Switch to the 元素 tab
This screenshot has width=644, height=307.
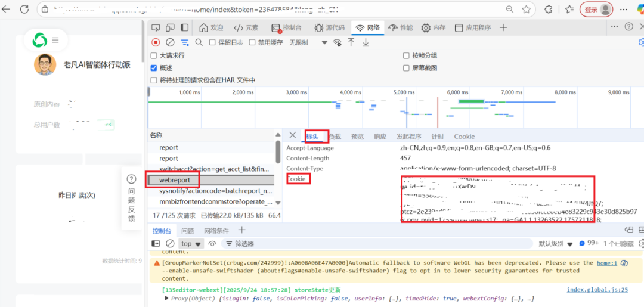tap(246, 28)
